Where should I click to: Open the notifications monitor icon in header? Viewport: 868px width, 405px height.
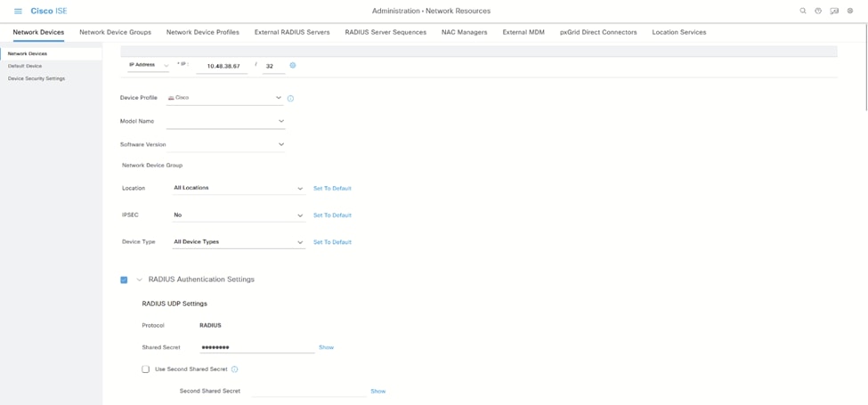point(834,11)
